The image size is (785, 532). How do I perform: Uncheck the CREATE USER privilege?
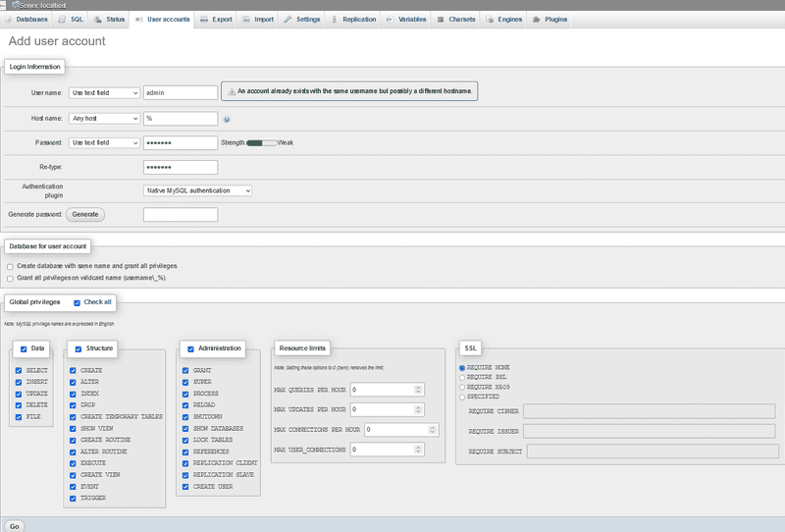click(185, 487)
